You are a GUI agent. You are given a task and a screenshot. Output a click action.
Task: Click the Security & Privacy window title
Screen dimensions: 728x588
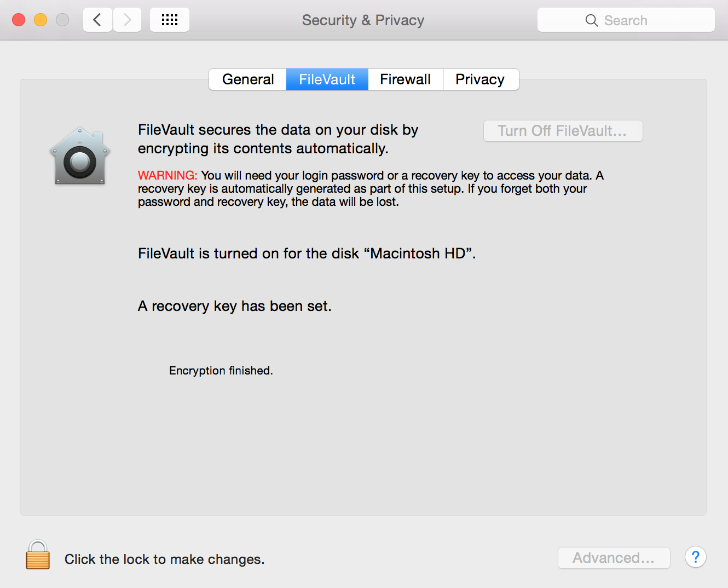pyautogui.click(x=363, y=20)
